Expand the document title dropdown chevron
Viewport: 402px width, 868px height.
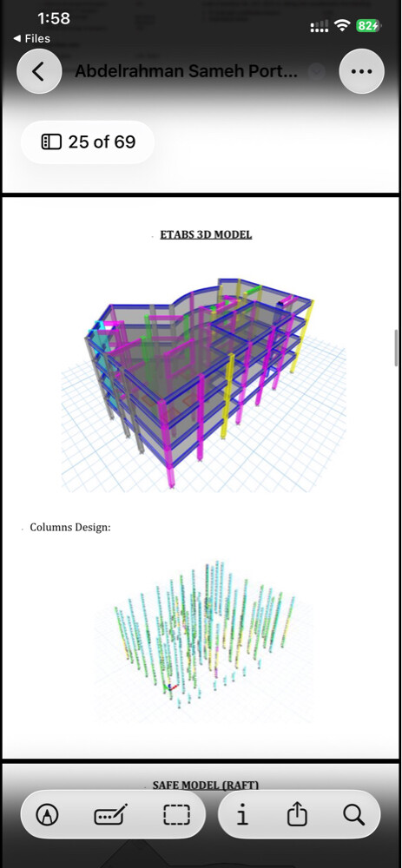317,72
